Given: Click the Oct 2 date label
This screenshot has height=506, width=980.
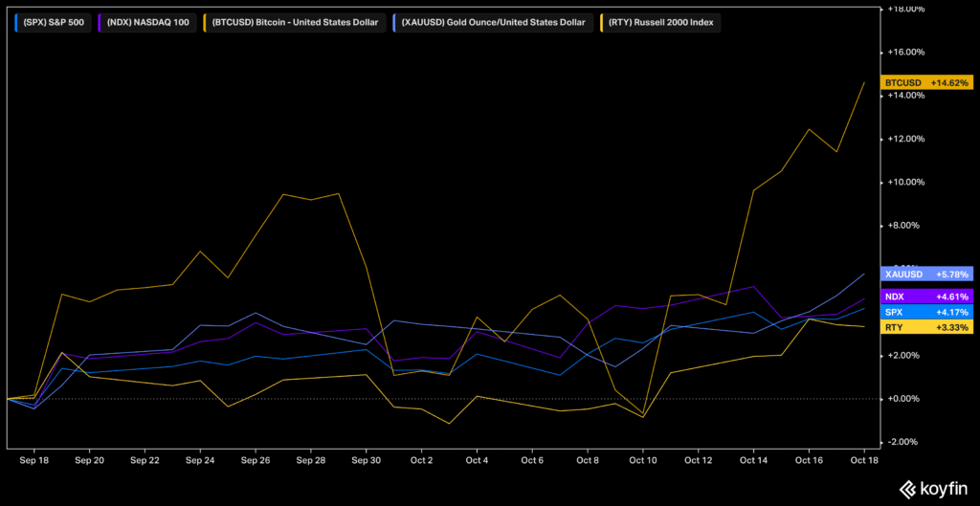Looking at the screenshot, I should pyautogui.click(x=421, y=458).
